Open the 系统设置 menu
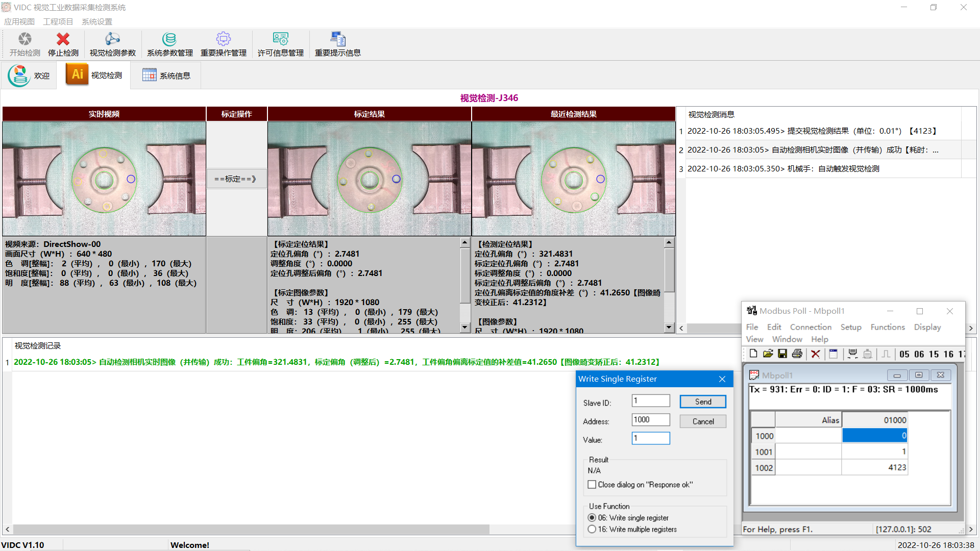 97,21
